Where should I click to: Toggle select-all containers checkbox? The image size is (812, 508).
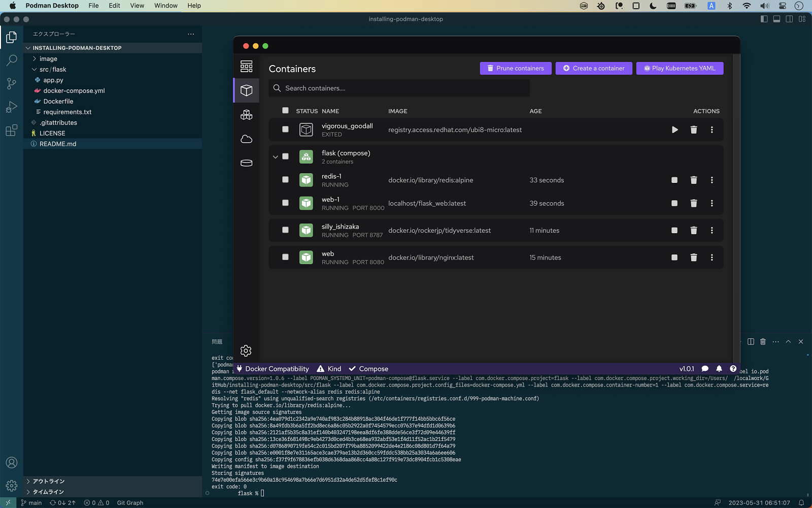pos(285,111)
